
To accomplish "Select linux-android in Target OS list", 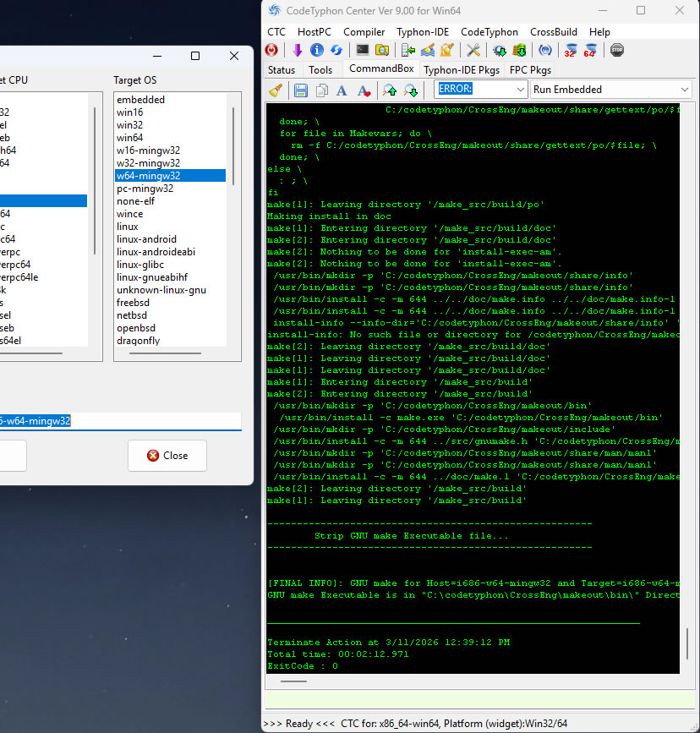I will (146, 239).
